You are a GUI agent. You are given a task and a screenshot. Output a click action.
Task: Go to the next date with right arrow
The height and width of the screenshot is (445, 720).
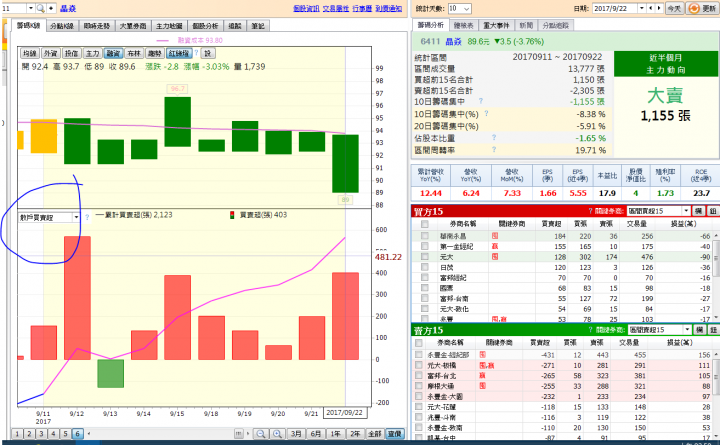click(659, 8)
